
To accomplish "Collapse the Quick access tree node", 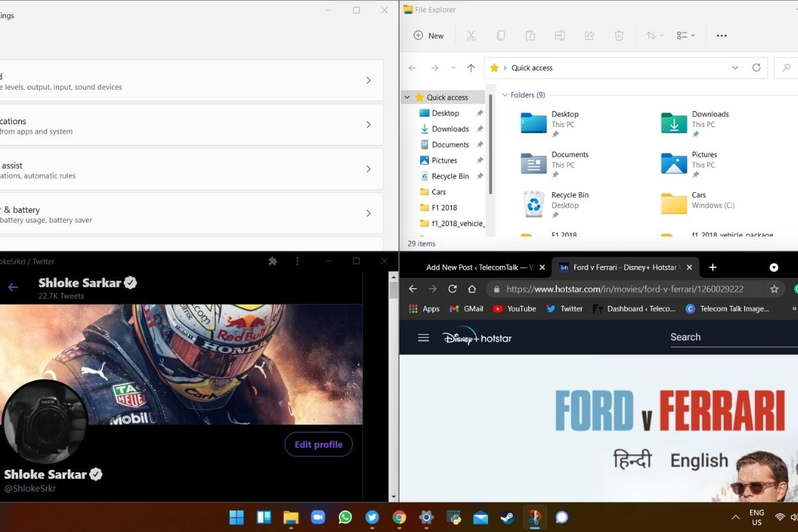I will click(407, 97).
